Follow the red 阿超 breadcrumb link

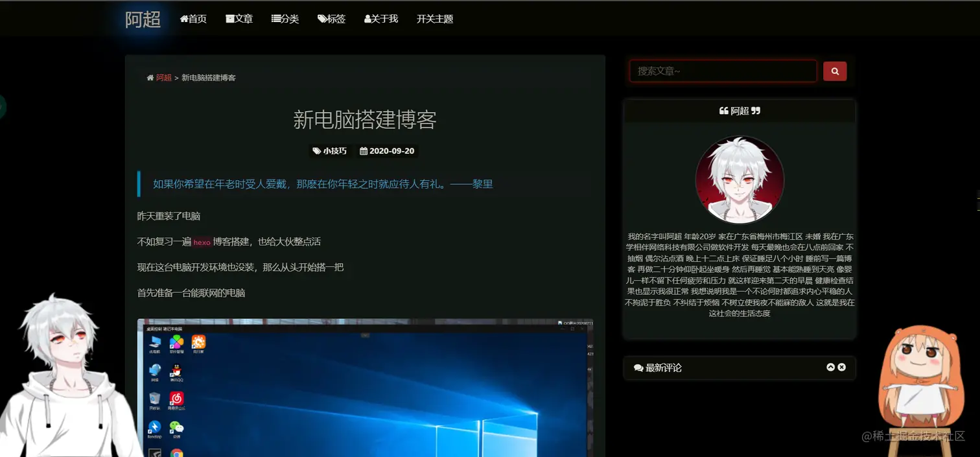(164, 78)
